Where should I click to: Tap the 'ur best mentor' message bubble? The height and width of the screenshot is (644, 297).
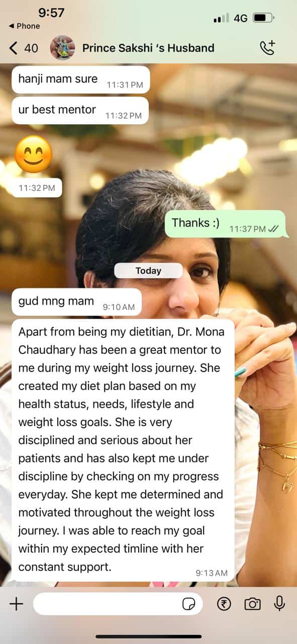[x=80, y=110]
